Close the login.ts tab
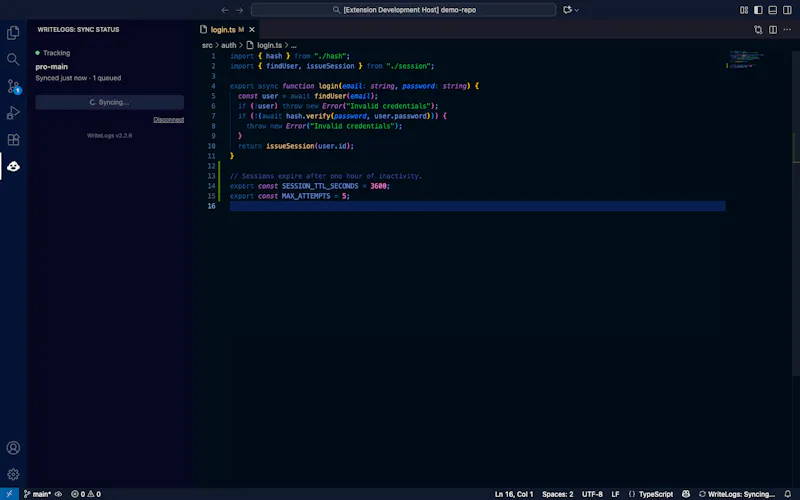Viewport: 800px width, 500px height. 252,30
